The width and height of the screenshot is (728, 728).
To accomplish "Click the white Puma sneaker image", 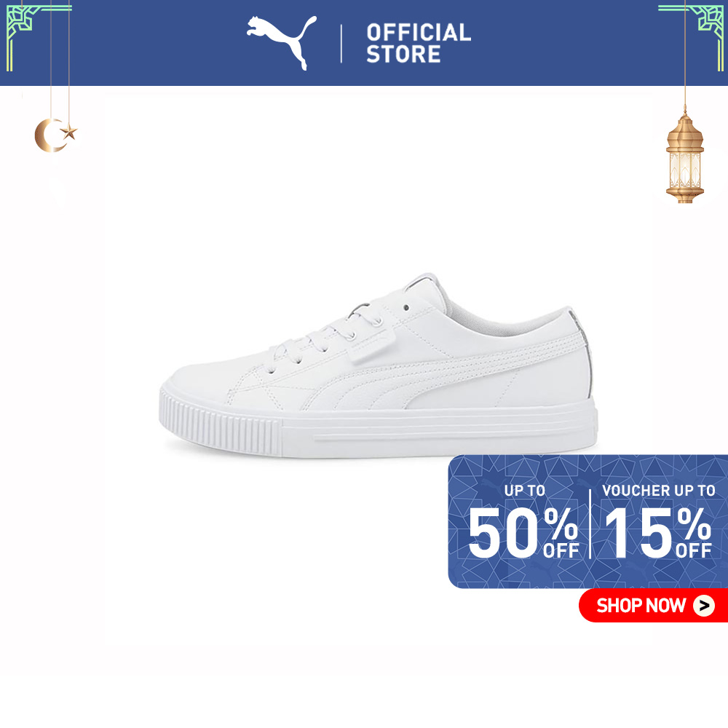I will point(379,365).
